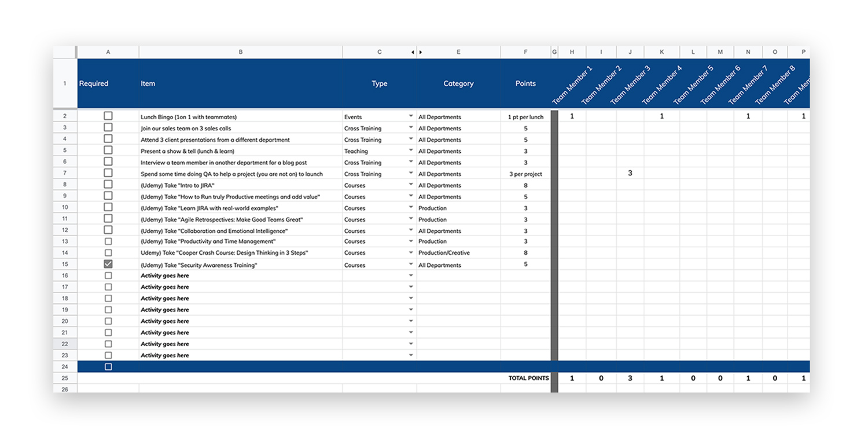Click right arrow beside column E header
Screen dimensions: 868x447
click(421, 52)
